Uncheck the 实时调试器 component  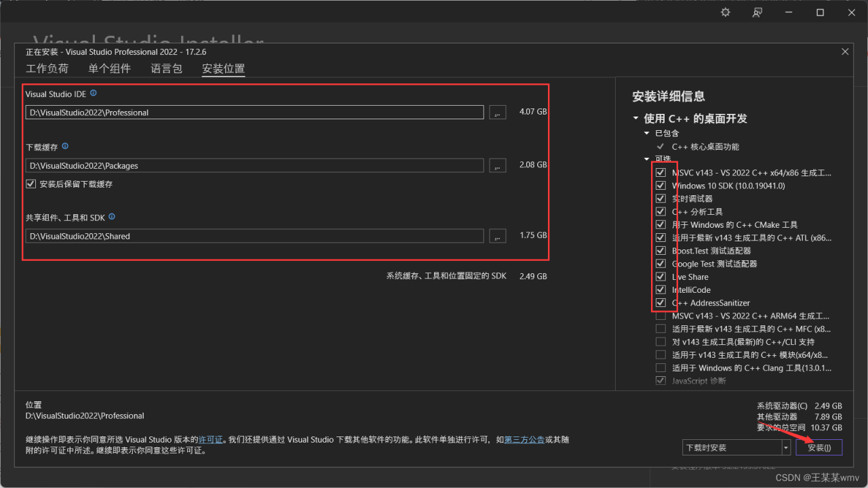(660, 199)
